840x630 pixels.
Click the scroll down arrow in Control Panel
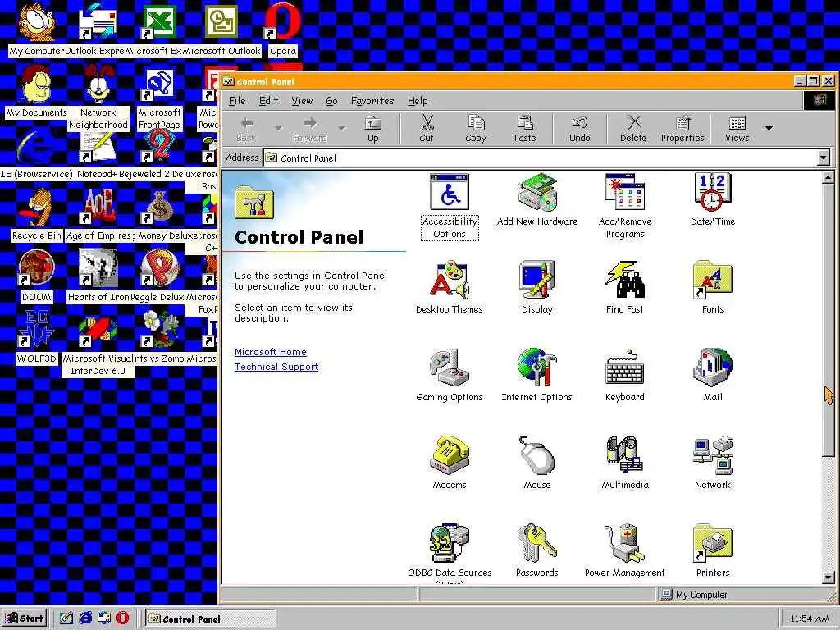tap(829, 577)
